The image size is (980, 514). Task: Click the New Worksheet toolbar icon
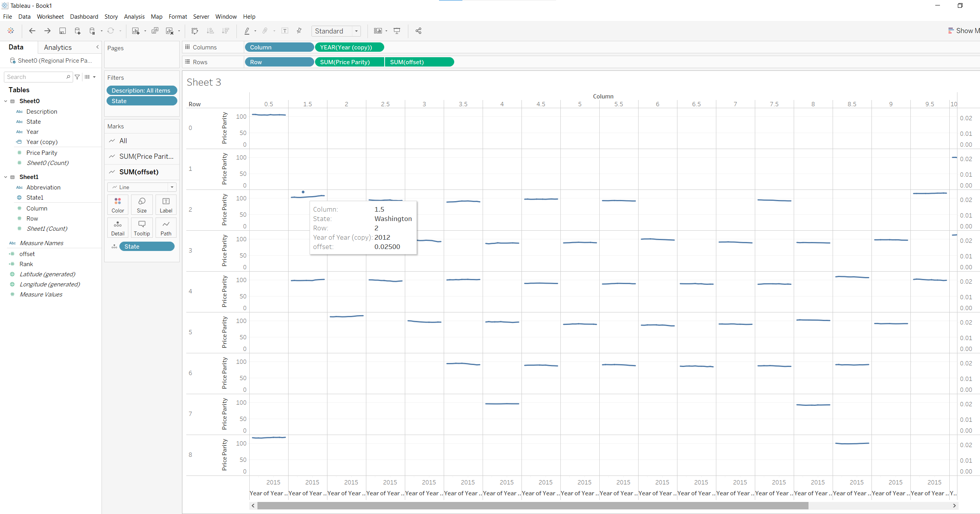135,31
